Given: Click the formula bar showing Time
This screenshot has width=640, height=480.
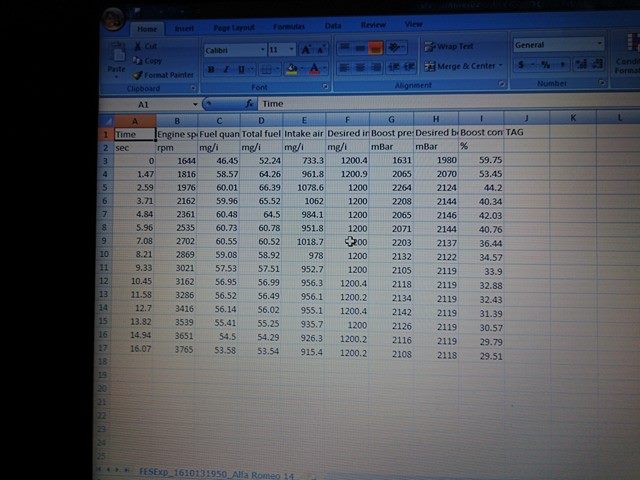Looking at the screenshot, I should 449,102.
